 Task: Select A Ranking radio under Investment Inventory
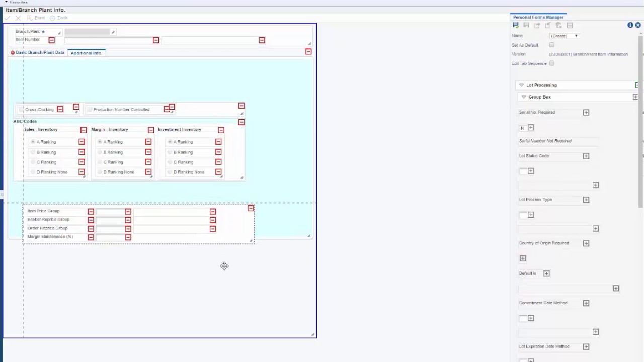(170, 142)
